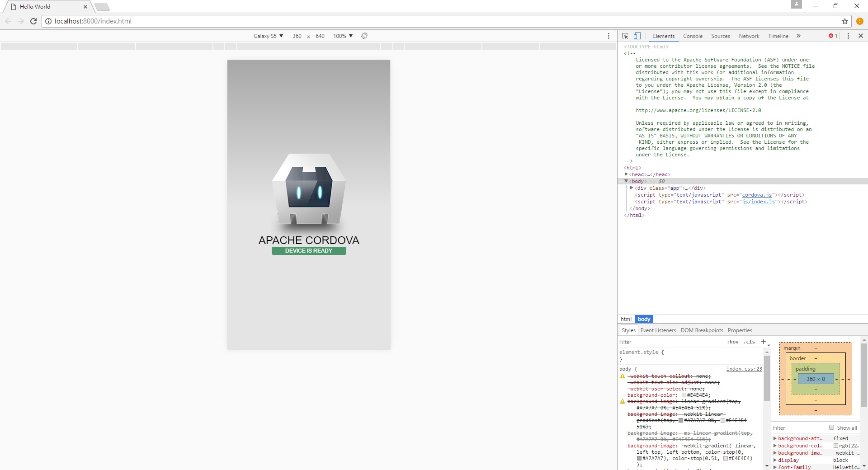Show more DevTools tabs chevron
868x470 pixels.
click(x=798, y=36)
